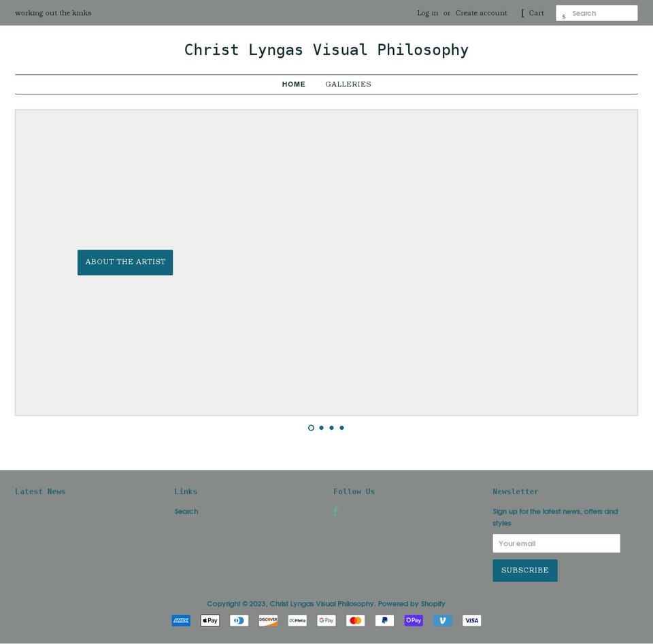Click the Christ Lyngas Visual Philosophy copyright link

[322, 604]
